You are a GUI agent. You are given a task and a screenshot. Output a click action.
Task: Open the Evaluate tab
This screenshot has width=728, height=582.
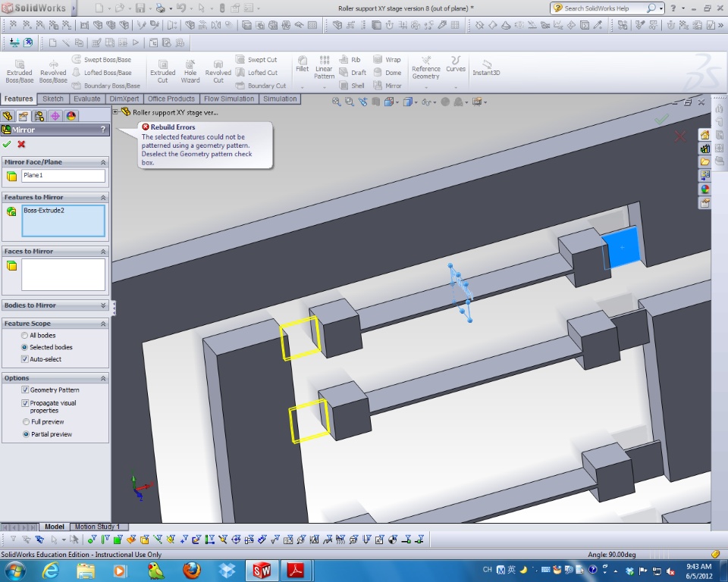point(87,99)
